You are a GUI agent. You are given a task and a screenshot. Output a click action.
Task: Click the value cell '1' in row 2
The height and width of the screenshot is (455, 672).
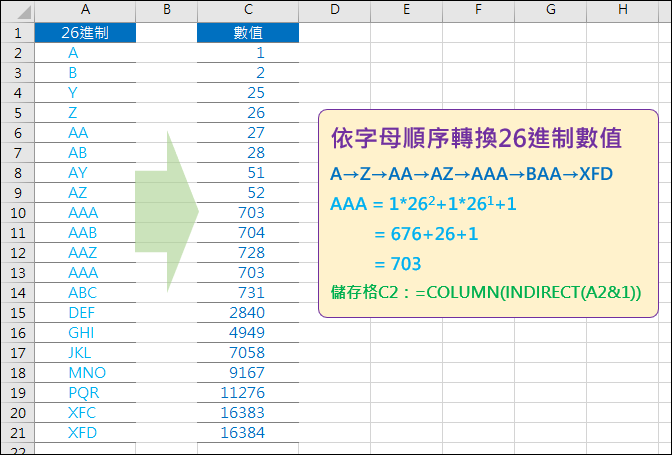(x=248, y=53)
